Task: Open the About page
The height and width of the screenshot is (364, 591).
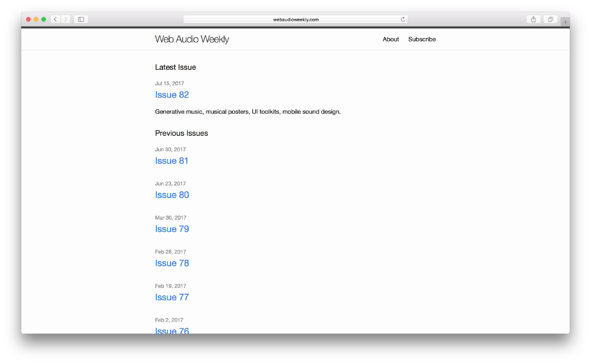Action: pyautogui.click(x=391, y=39)
